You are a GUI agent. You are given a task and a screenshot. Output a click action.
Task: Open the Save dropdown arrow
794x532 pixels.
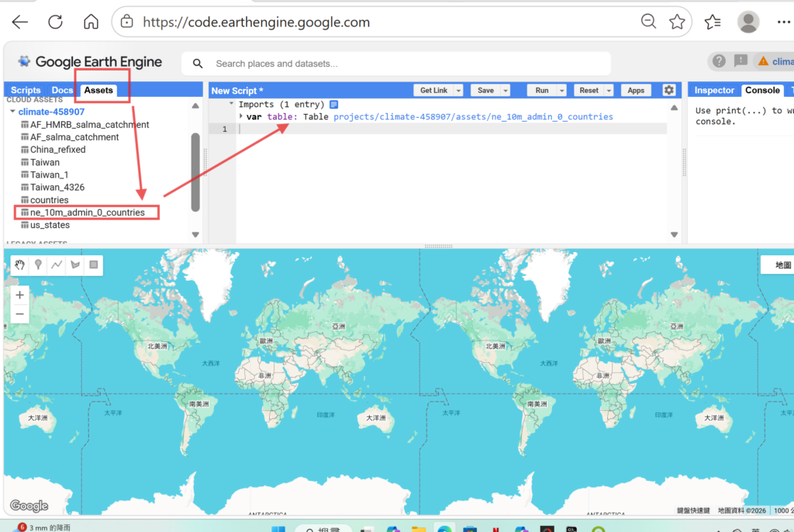[x=505, y=91]
